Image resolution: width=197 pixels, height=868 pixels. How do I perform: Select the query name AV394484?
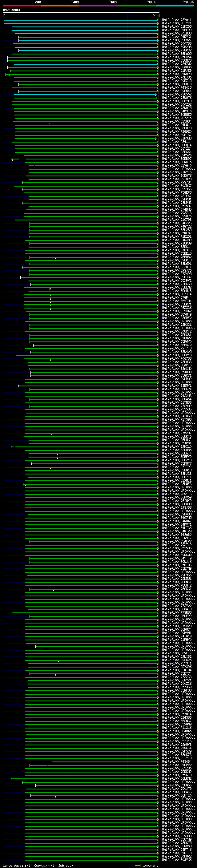pos(11,10)
